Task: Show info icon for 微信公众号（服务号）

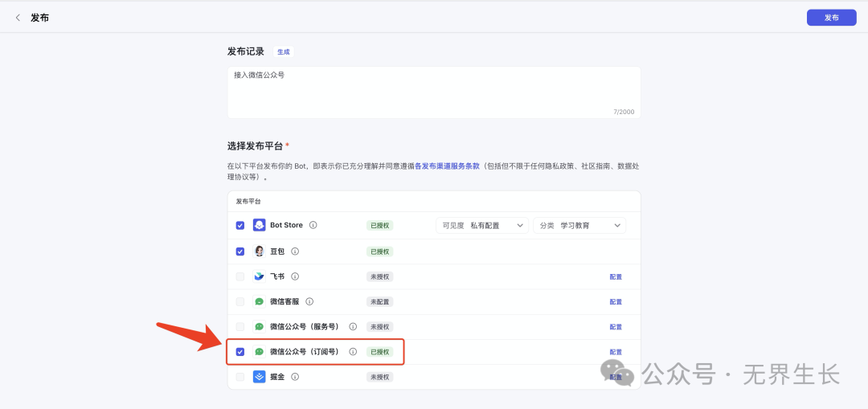Action: pos(353,326)
